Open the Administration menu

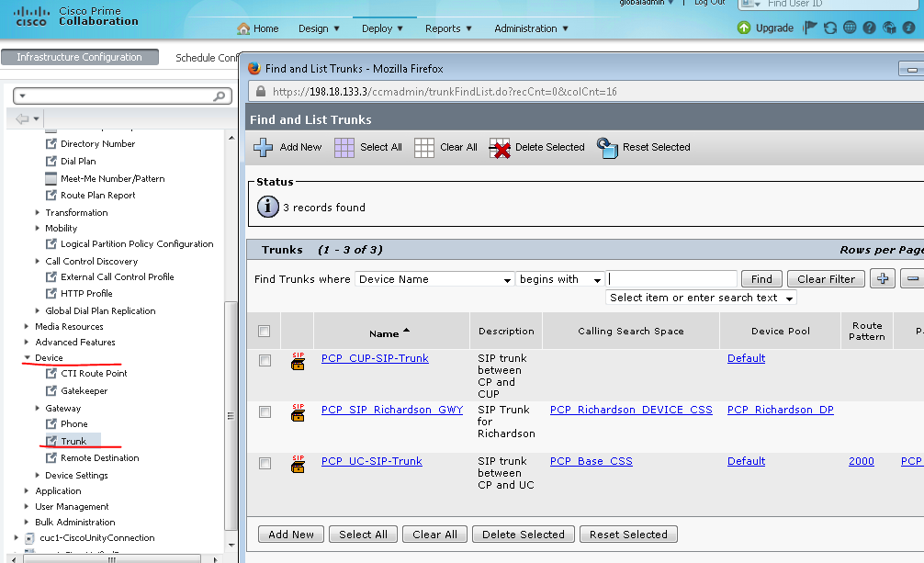pos(531,28)
